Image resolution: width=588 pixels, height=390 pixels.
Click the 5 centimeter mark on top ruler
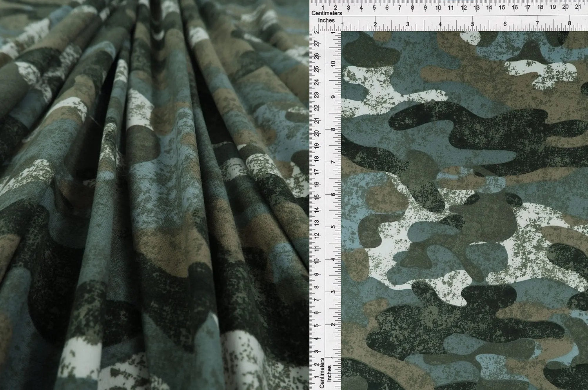coord(374,7)
